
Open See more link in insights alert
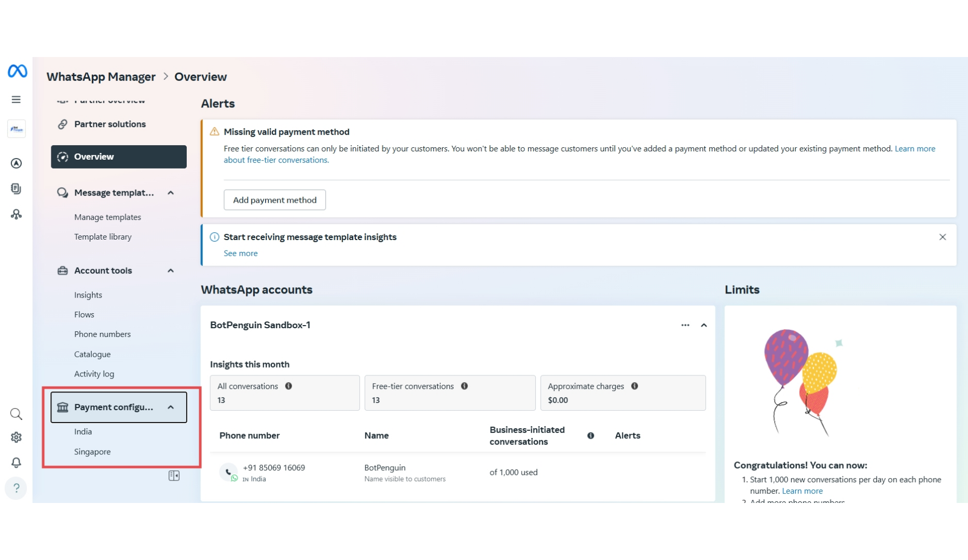[241, 253]
